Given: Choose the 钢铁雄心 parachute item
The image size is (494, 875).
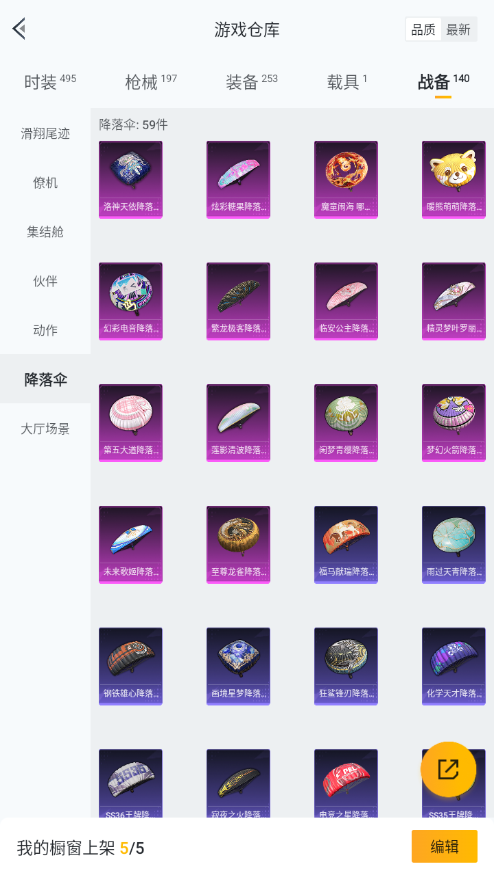Looking at the screenshot, I should click(x=131, y=666).
